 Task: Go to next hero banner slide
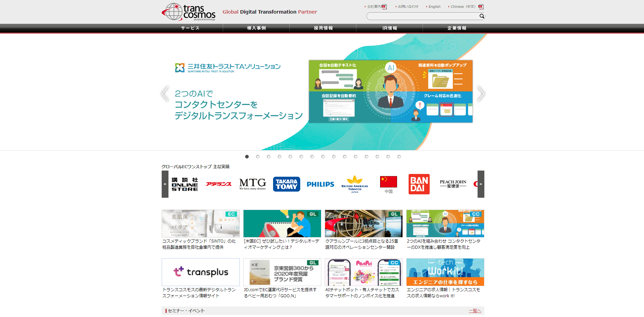tap(480, 94)
